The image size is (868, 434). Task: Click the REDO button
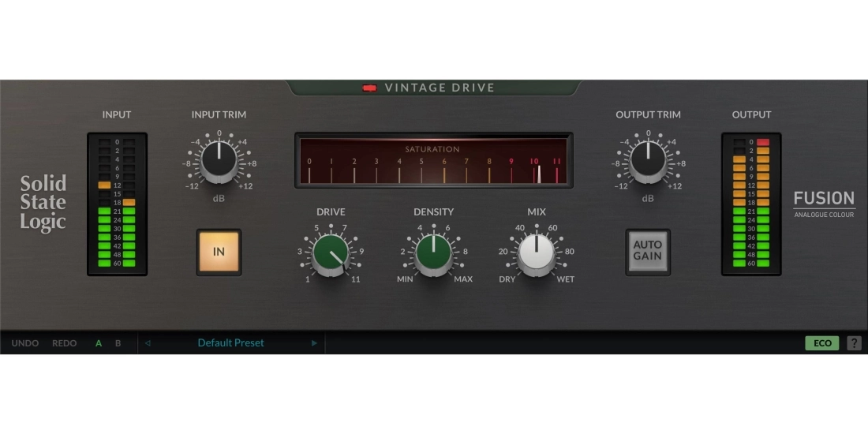coord(64,343)
